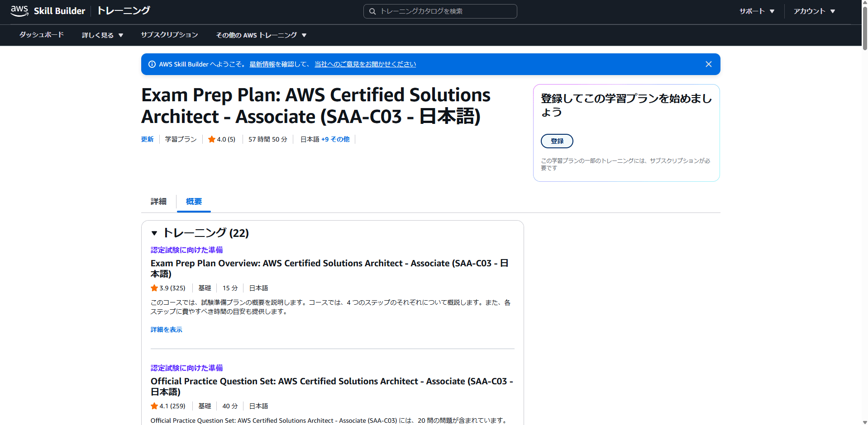This screenshot has width=868, height=425.
Task: Show other languages via +9 その他
Action: [335, 139]
